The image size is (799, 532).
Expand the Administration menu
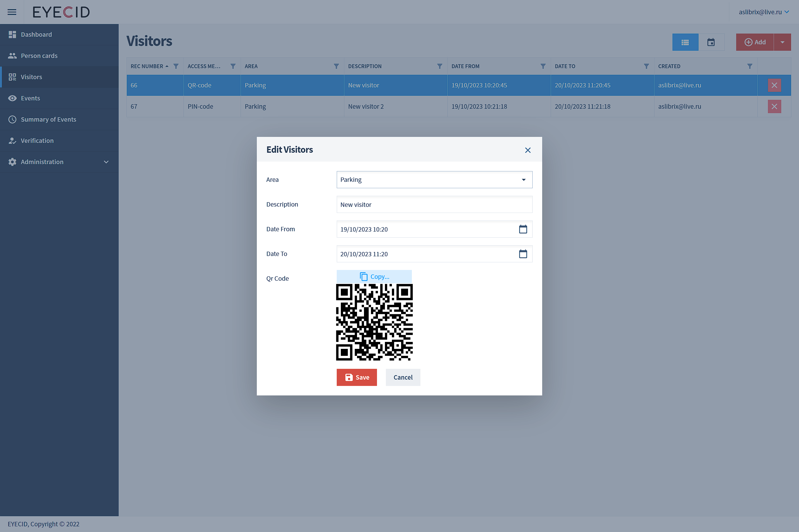(x=59, y=162)
